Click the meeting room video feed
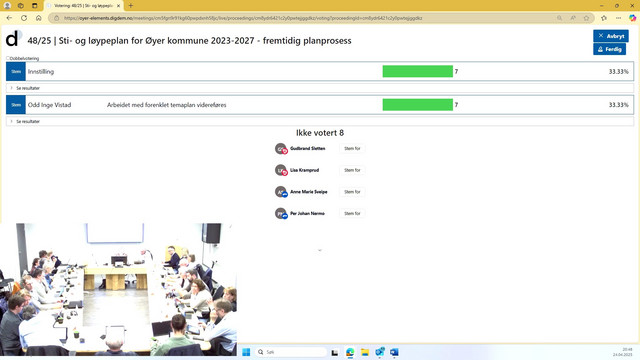 (118, 289)
